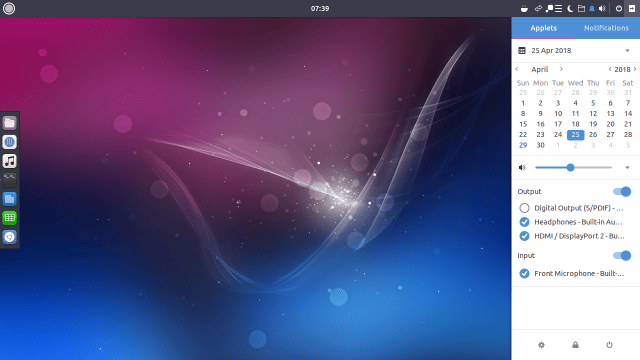Click the blue notifications bell icon
The height and width of the screenshot is (360, 640).
[592, 9]
